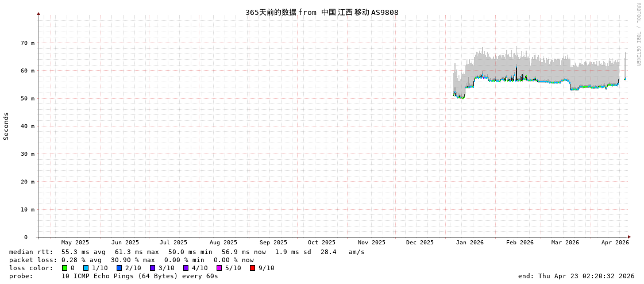The height and width of the screenshot is (284, 644).
Task: Click the purple 3/10 loss swatch
Action: pyautogui.click(x=152, y=268)
